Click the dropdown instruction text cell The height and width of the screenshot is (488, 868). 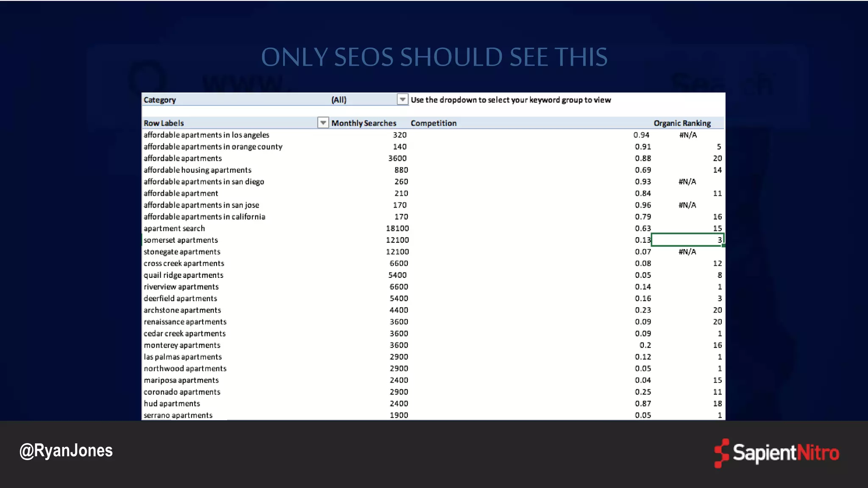[x=511, y=100]
